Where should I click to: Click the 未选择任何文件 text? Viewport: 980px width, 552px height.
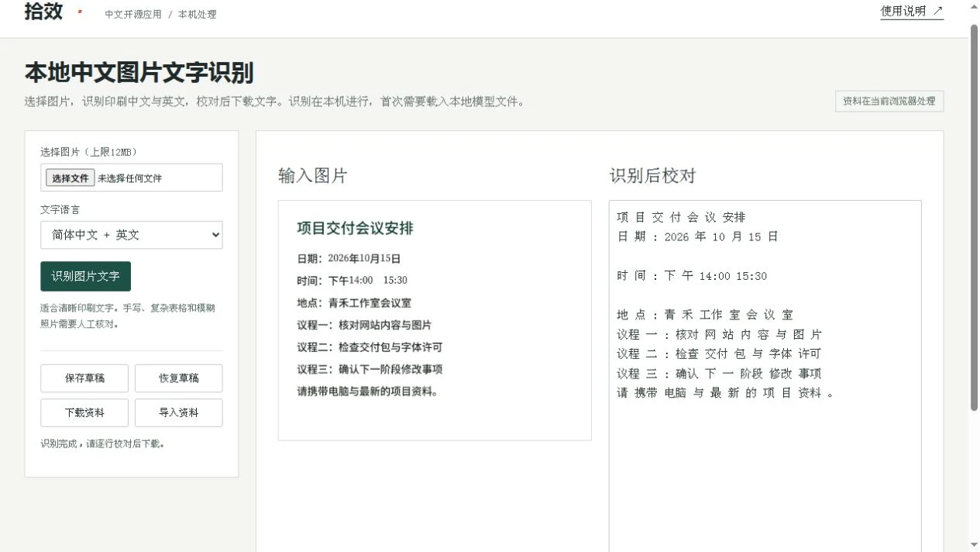click(x=130, y=178)
